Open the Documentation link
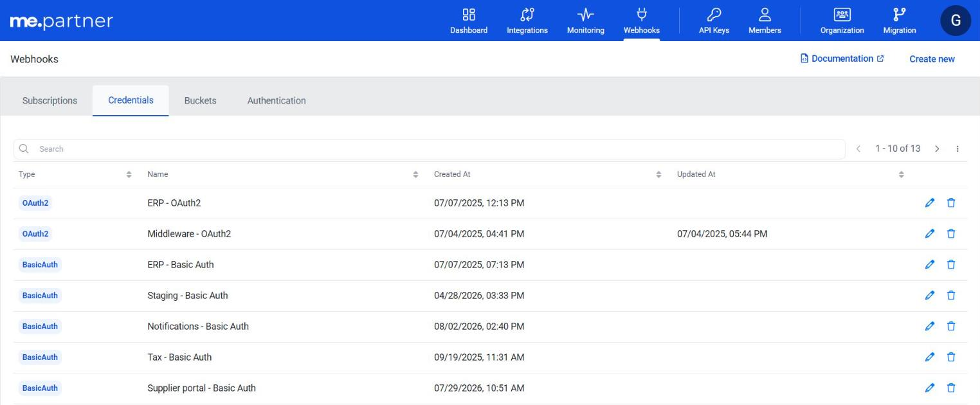 click(842, 59)
